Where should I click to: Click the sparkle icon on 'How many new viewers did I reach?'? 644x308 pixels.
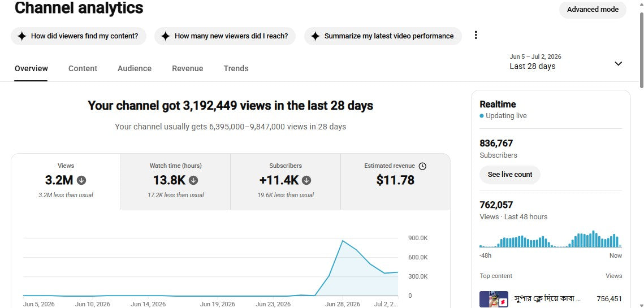[x=166, y=36]
